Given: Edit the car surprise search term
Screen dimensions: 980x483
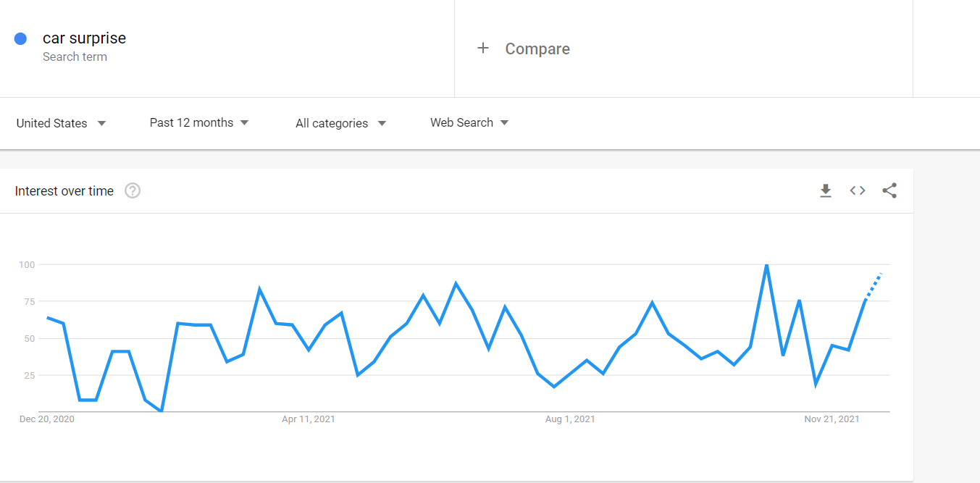Looking at the screenshot, I should [x=84, y=38].
